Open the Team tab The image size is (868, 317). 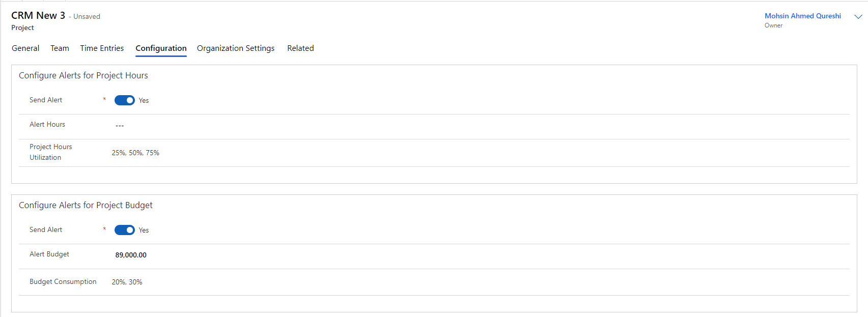click(x=60, y=48)
